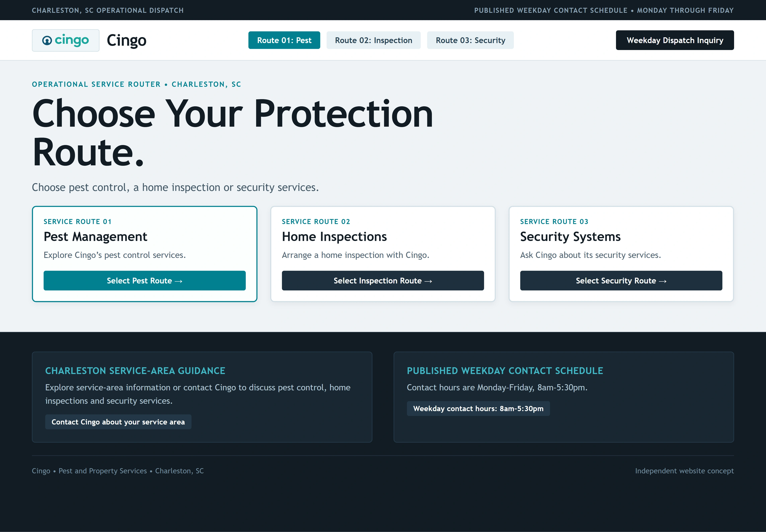
Task: Click Explore service-area information paragraph
Action: pyautogui.click(x=198, y=394)
